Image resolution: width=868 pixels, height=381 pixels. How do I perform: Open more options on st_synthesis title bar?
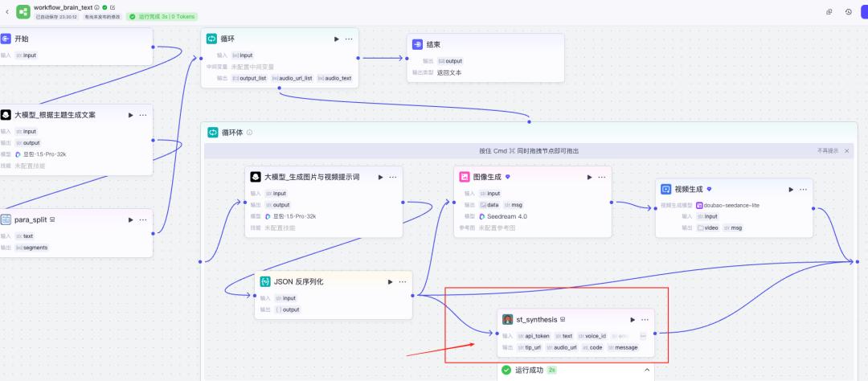[x=645, y=320]
